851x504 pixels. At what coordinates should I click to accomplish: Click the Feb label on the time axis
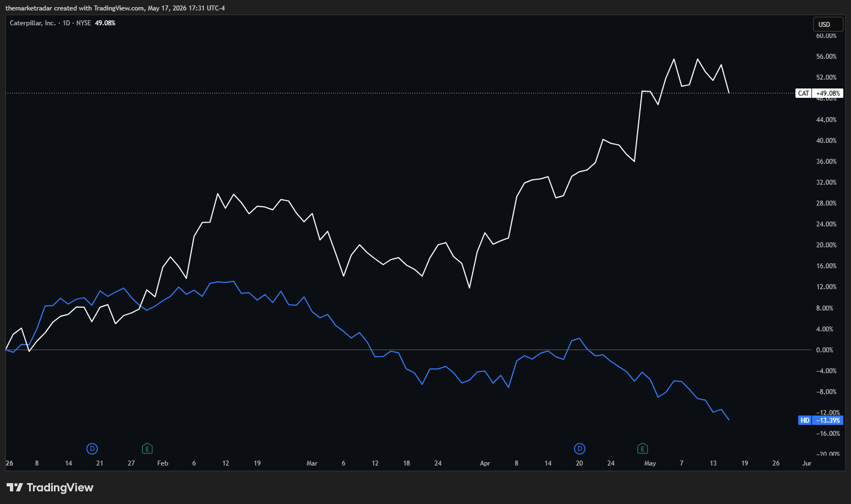[x=163, y=463]
